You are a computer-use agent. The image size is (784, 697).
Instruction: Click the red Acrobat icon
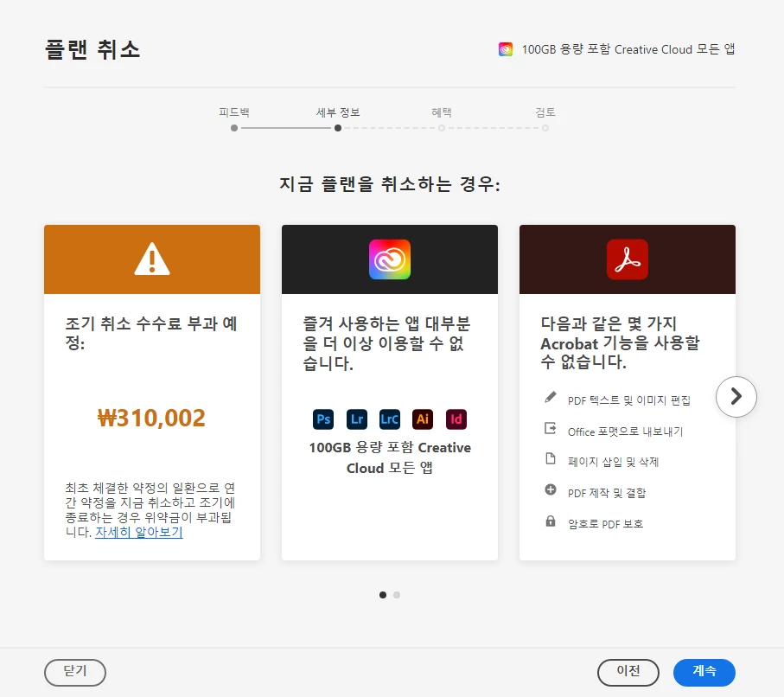[627, 259]
